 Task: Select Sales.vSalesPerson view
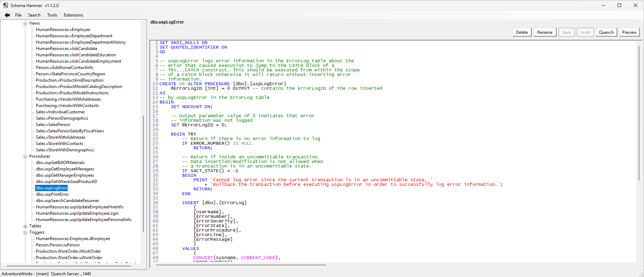tap(53, 125)
